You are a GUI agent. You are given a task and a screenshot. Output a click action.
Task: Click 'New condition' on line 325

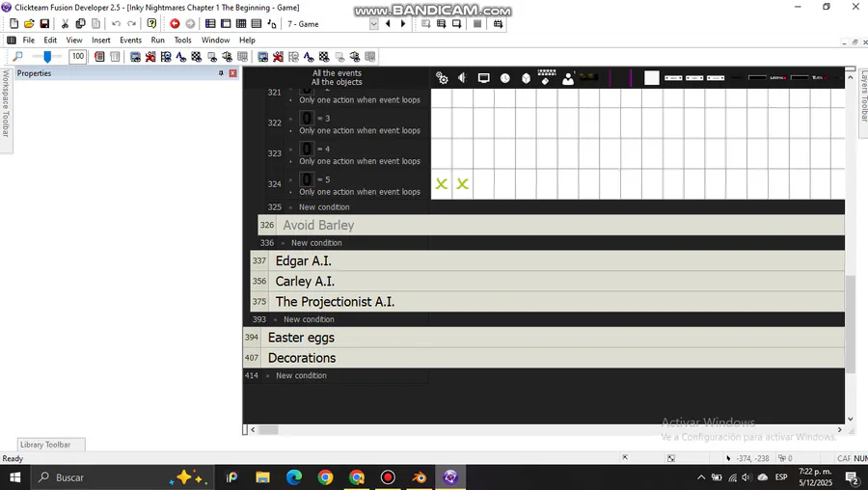point(324,207)
